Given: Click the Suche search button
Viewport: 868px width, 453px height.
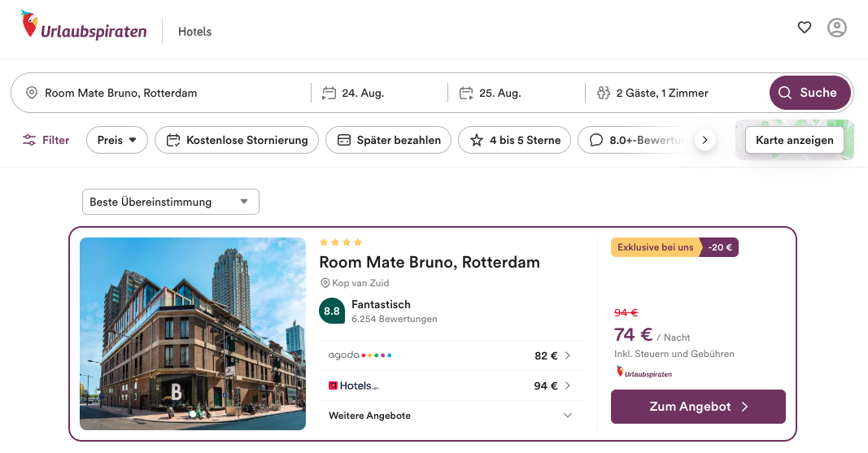Looking at the screenshot, I should click(x=810, y=93).
